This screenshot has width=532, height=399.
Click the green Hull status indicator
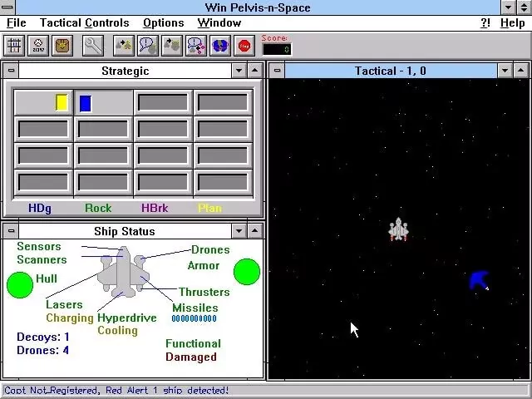[20, 285]
